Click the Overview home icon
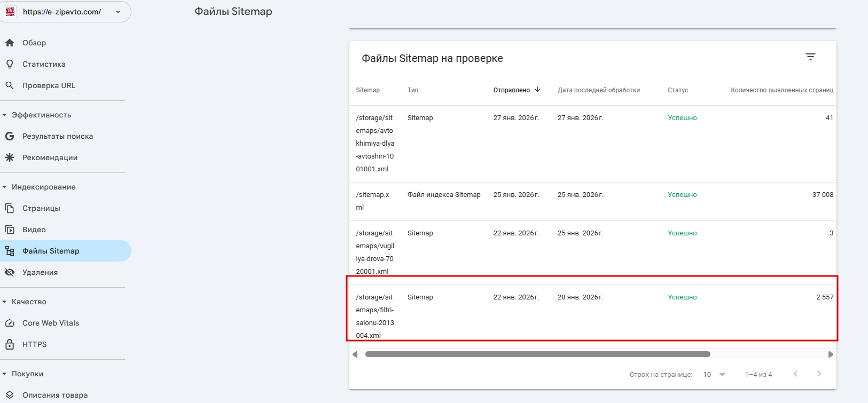Screen dimensions: 868x403 click(10, 43)
